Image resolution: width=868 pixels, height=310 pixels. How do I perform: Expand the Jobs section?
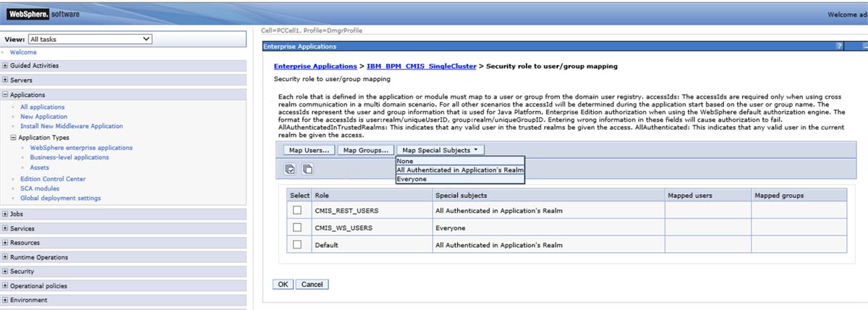pyautogui.click(x=6, y=214)
